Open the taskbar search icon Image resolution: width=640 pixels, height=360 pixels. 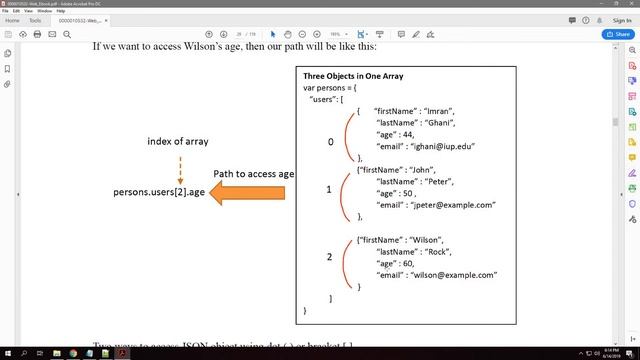24,353
